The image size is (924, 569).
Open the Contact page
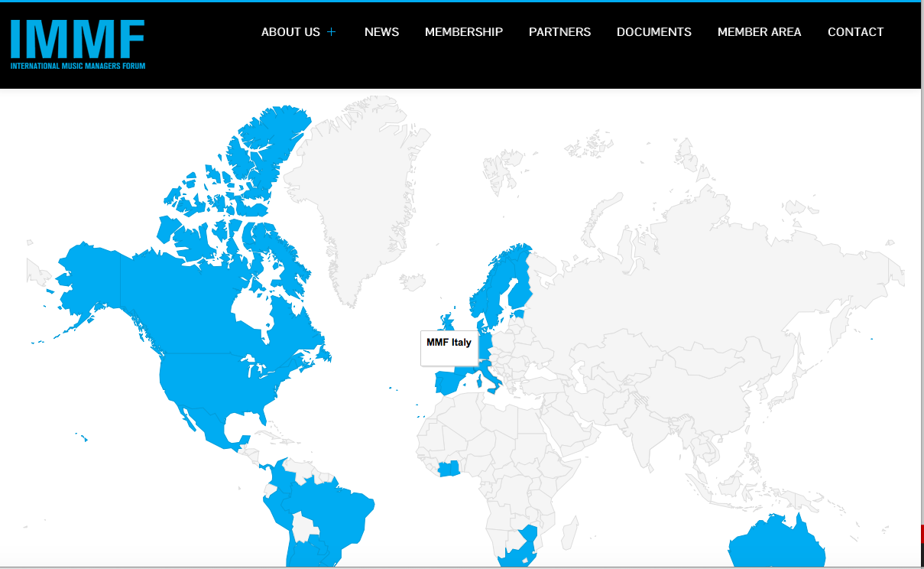[855, 32]
